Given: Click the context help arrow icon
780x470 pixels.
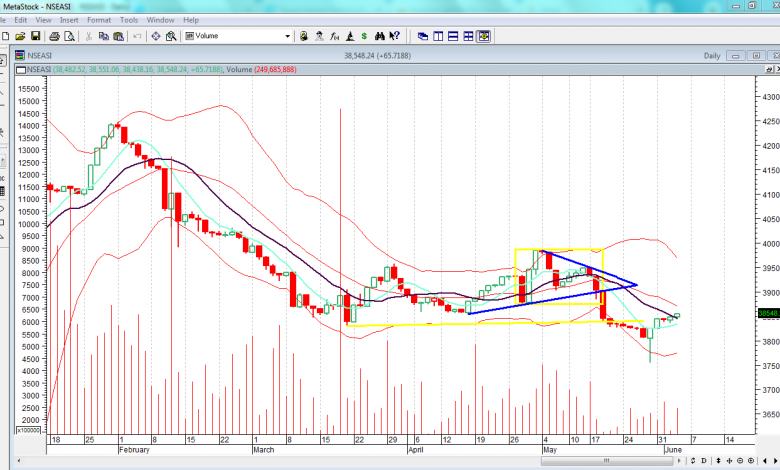Looking at the screenshot, I should (x=392, y=36).
